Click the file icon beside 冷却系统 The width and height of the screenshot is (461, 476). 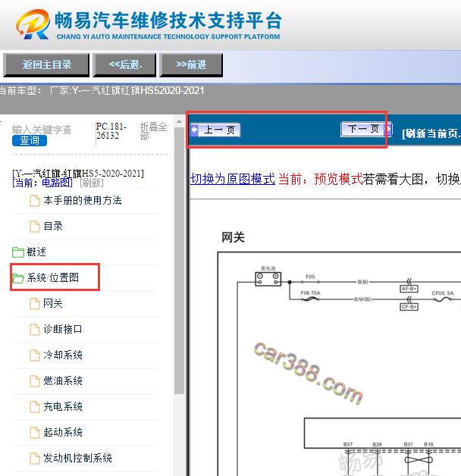(x=35, y=355)
